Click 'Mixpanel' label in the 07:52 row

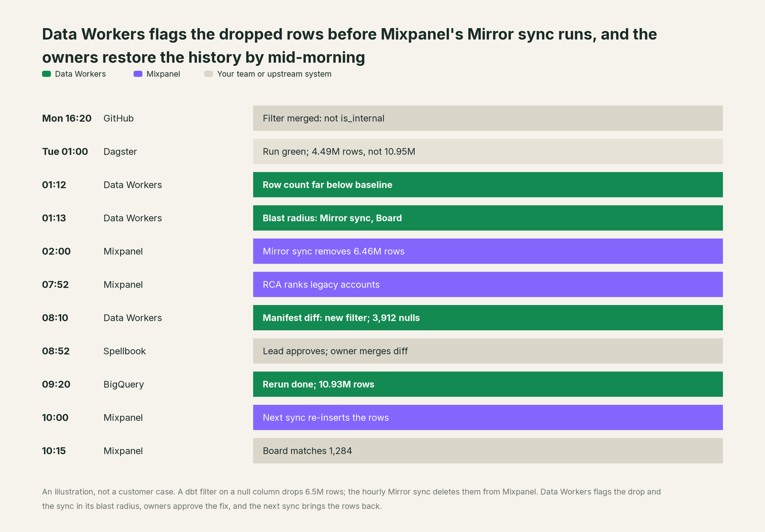point(123,284)
